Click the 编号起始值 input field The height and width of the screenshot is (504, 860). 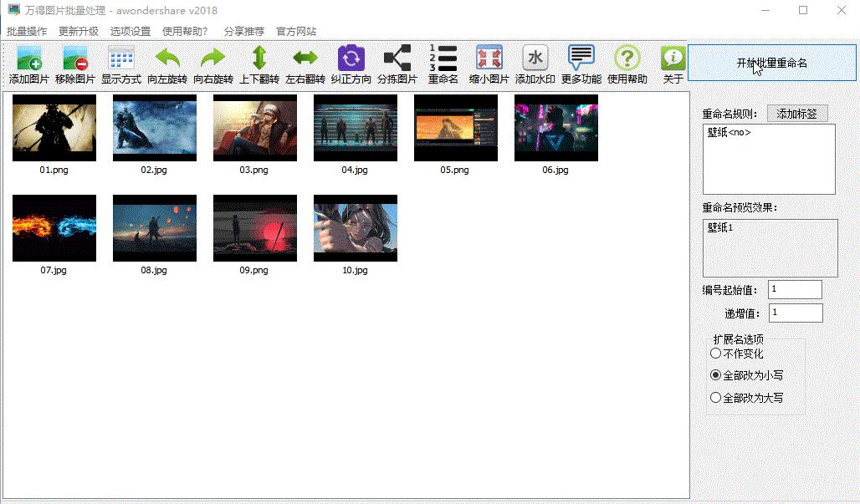[x=795, y=290]
